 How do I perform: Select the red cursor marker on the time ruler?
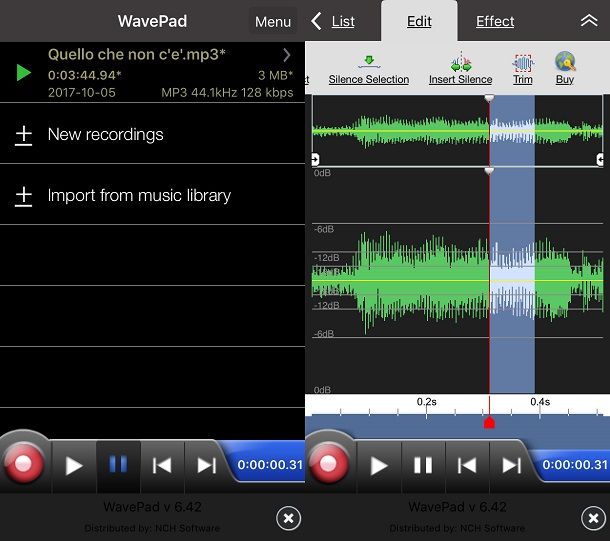tap(489, 423)
